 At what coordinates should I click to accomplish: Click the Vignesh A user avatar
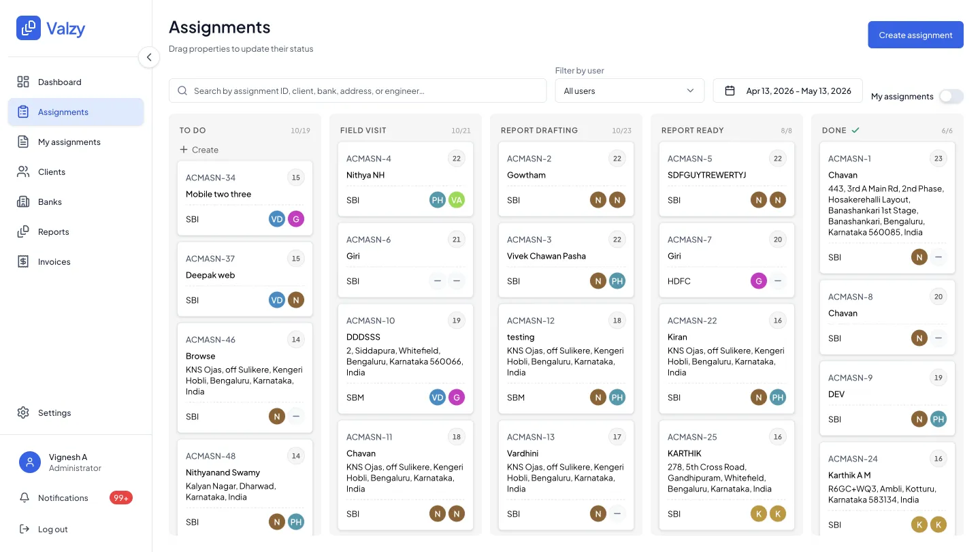pyautogui.click(x=30, y=462)
